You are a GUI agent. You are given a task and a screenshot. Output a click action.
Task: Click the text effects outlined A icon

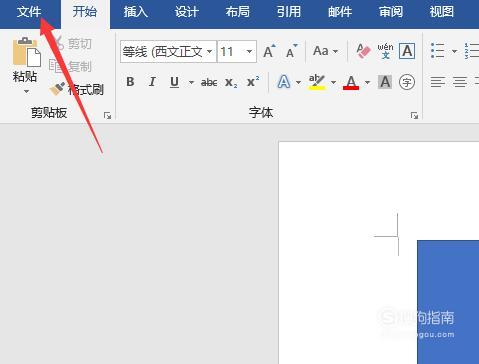(284, 82)
